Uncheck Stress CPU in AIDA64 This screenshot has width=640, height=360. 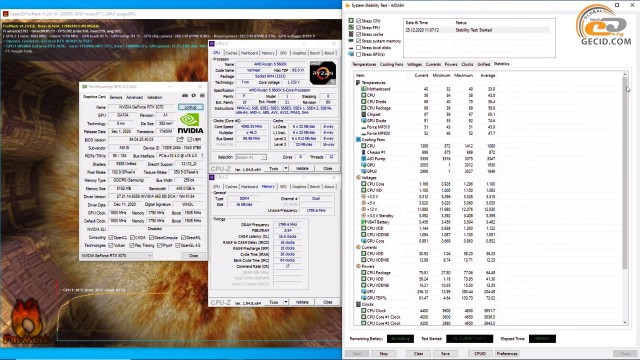pyautogui.click(x=358, y=21)
